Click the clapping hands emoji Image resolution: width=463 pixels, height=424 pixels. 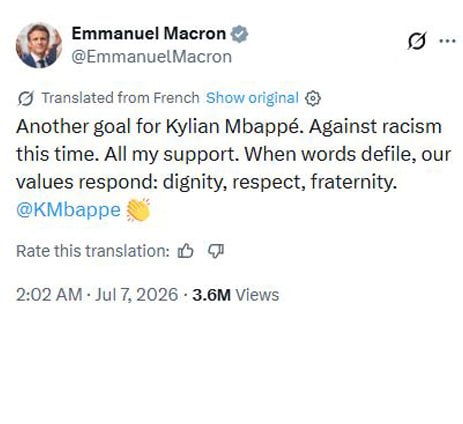tap(138, 210)
